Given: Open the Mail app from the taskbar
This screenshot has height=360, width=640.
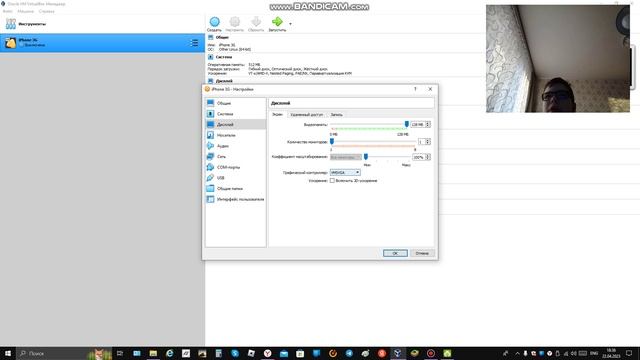Looking at the screenshot, I should pyautogui.click(x=284, y=353).
